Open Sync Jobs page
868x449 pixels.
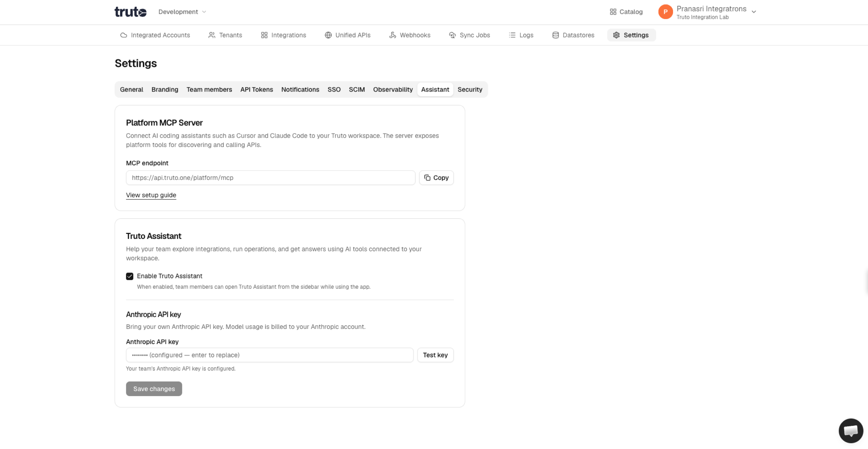pos(469,35)
